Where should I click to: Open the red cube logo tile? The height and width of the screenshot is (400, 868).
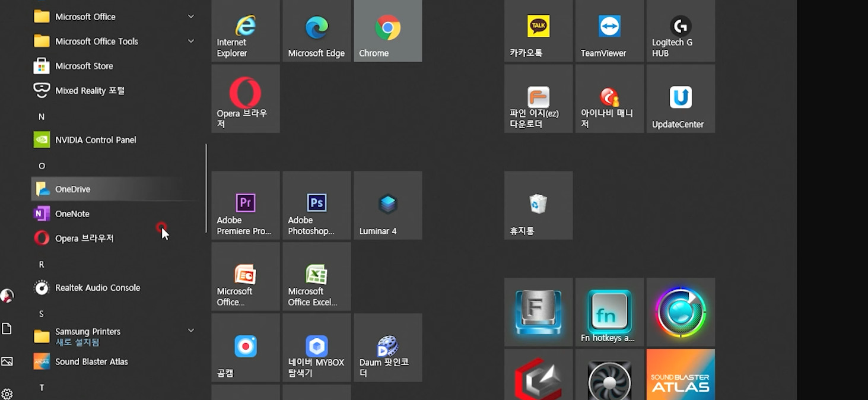[539, 374]
